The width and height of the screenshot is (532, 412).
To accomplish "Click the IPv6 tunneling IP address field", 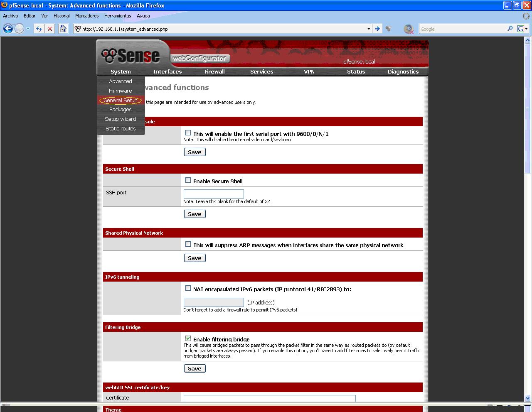I will coord(214,302).
